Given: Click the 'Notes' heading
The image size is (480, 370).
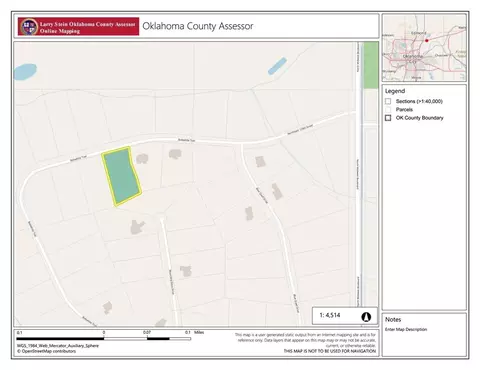Looking at the screenshot, I should coord(393,319).
